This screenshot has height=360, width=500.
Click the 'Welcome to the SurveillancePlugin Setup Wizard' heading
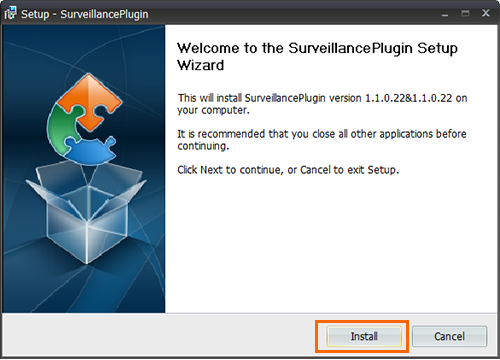(x=317, y=56)
